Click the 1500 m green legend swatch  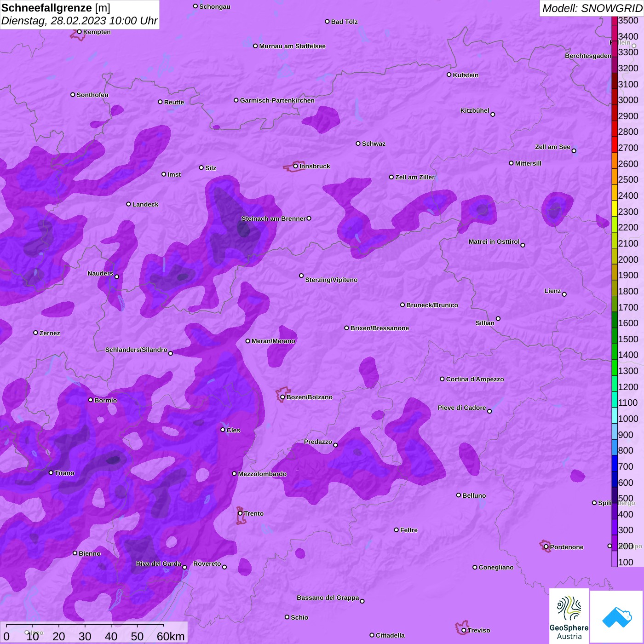click(615, 335)
